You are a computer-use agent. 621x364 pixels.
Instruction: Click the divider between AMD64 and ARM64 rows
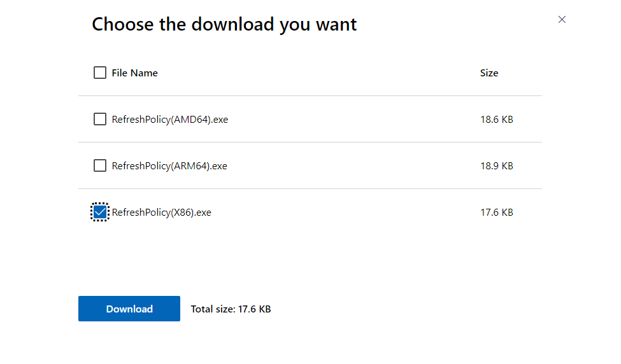pos(310,143)
